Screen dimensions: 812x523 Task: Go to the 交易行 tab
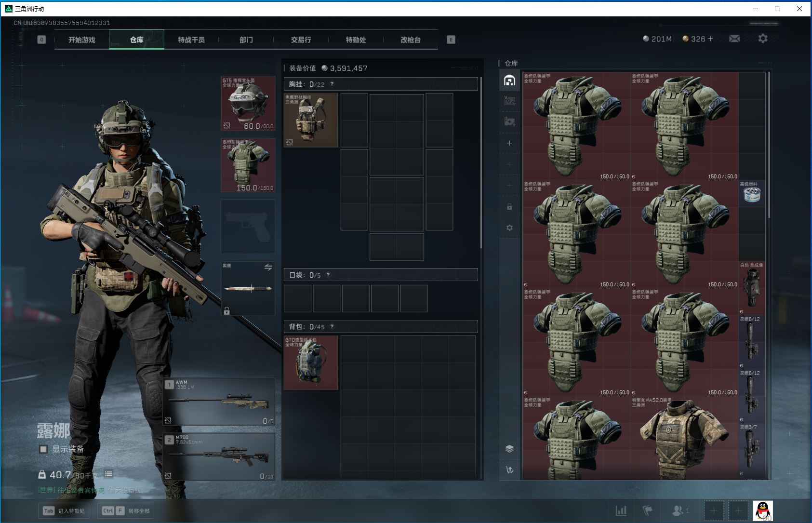[301, 40]
